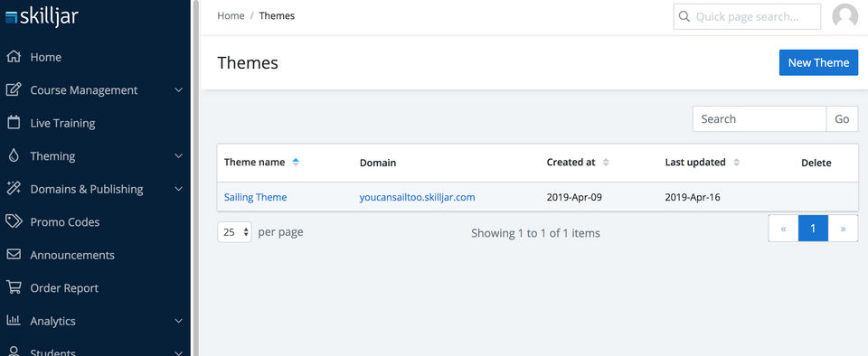The height and width of the screenshot is (356, 868).
Task: Focus the themes Search input
Action: pyautogui.click(x=759, y=119)
